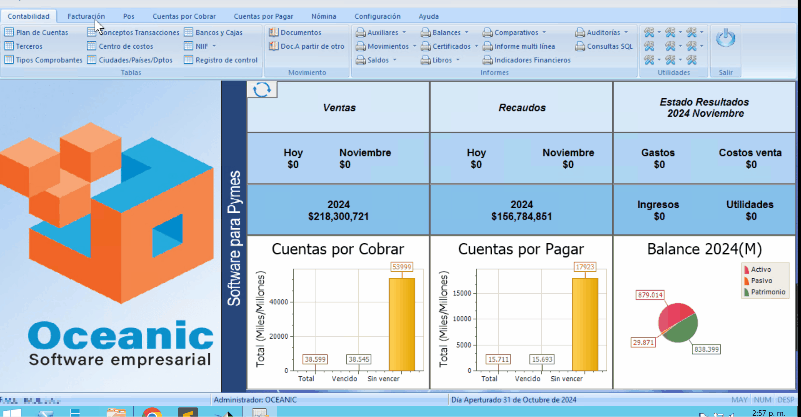This screenshot has height=417, width=801.
Task: Click the Pasivo legend swatch
Action: click(746, 281)
